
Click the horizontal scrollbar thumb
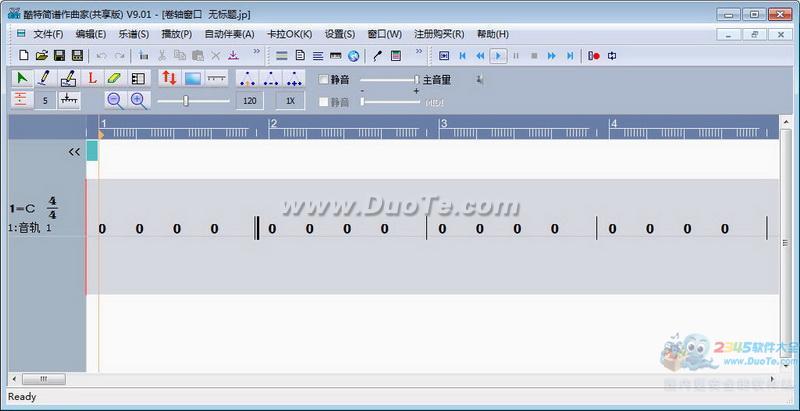pos(44,379)
